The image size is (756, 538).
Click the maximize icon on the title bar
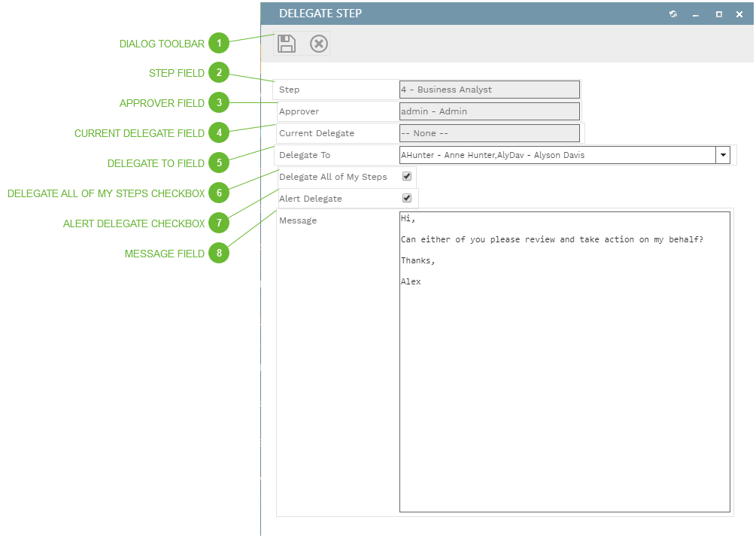[x=718, y=14]
